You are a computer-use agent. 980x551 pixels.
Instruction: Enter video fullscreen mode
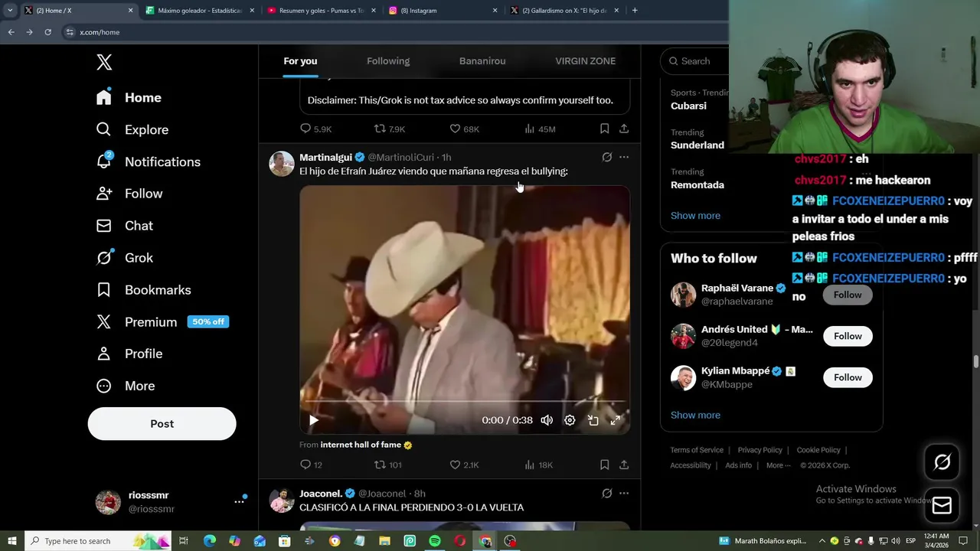click(x=616, y=420)
